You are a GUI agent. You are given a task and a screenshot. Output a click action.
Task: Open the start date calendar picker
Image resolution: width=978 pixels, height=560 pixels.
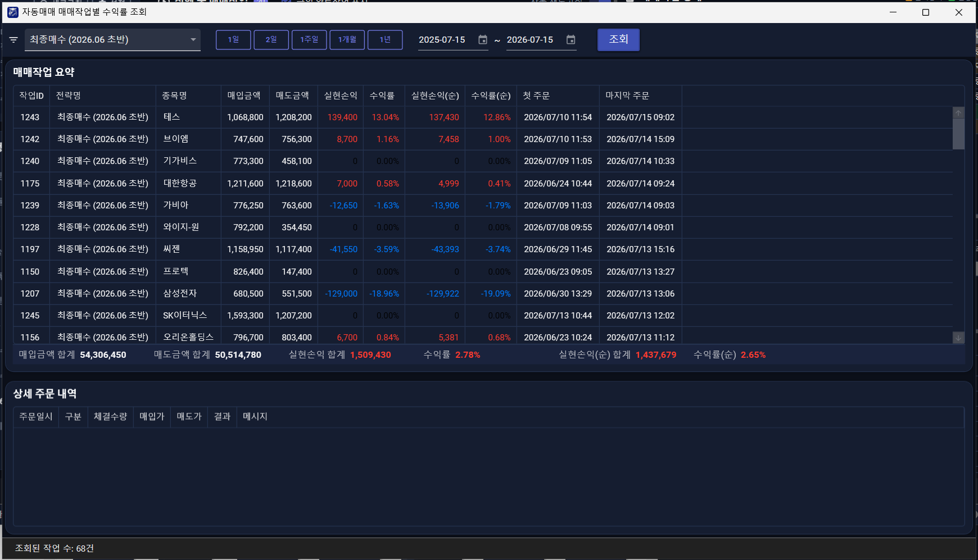tap(483, 40)
